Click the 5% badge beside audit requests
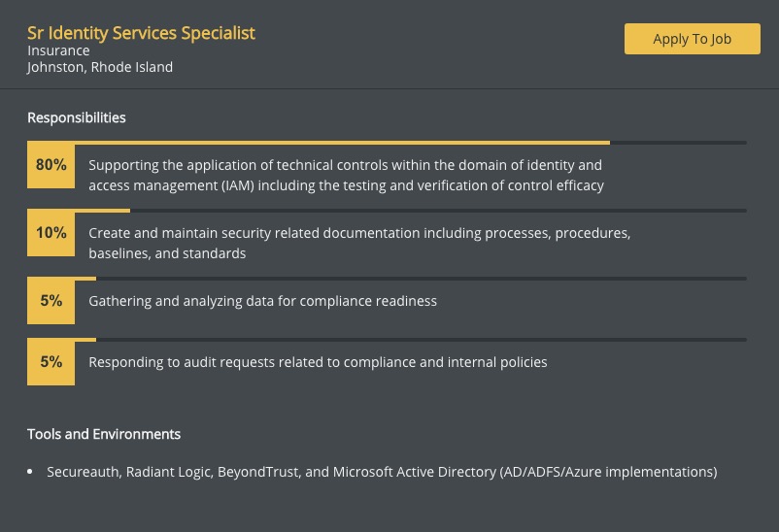The image size is (779, 532). tap(51, 361)
